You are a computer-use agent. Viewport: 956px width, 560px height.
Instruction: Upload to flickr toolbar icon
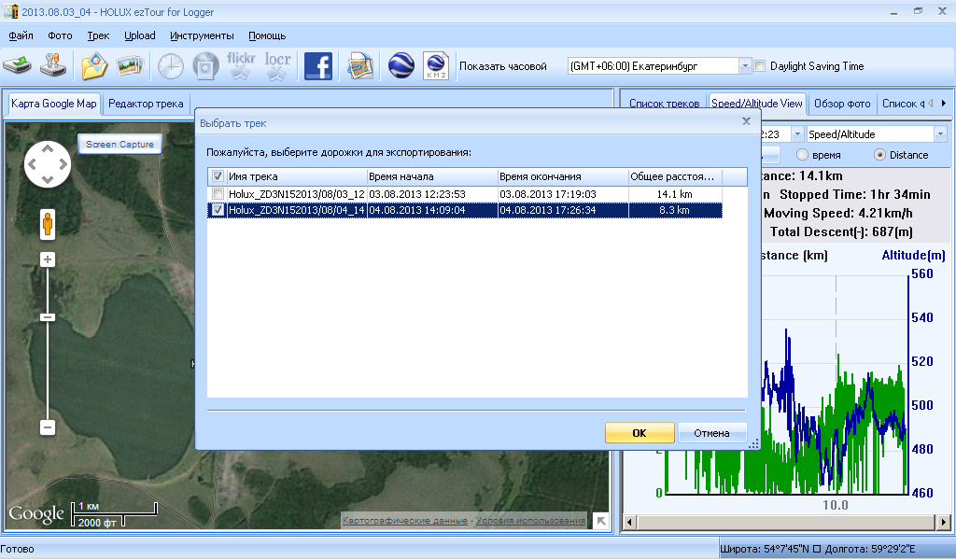(x=241, y=65)
